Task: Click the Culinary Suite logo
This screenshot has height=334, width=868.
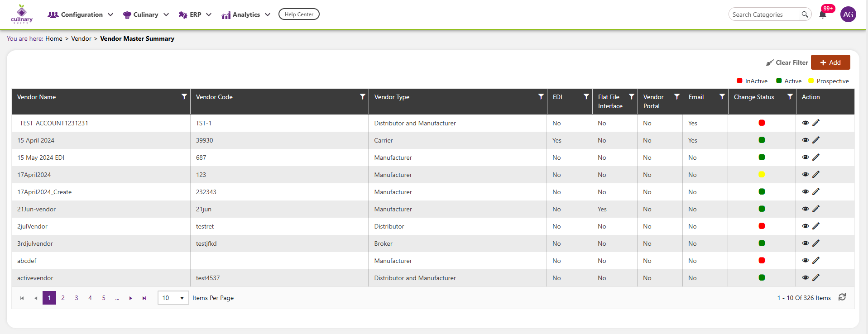Action: pos(22,14)
